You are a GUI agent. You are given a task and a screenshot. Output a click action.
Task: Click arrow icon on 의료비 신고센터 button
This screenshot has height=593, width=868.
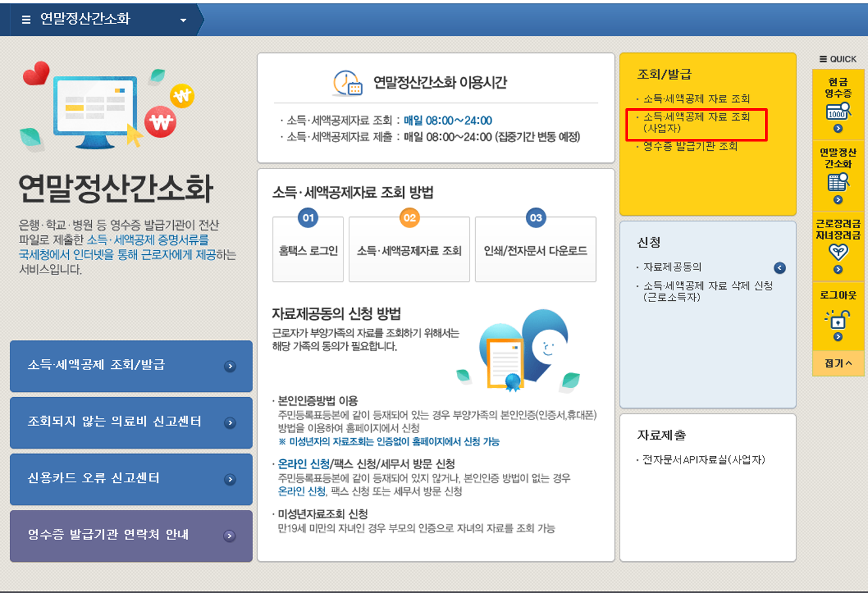tap(229, 423)
